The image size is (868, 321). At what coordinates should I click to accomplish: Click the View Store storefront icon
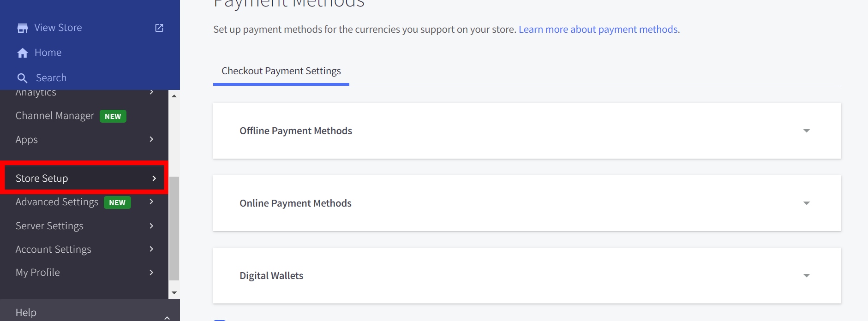click(22, 28)
